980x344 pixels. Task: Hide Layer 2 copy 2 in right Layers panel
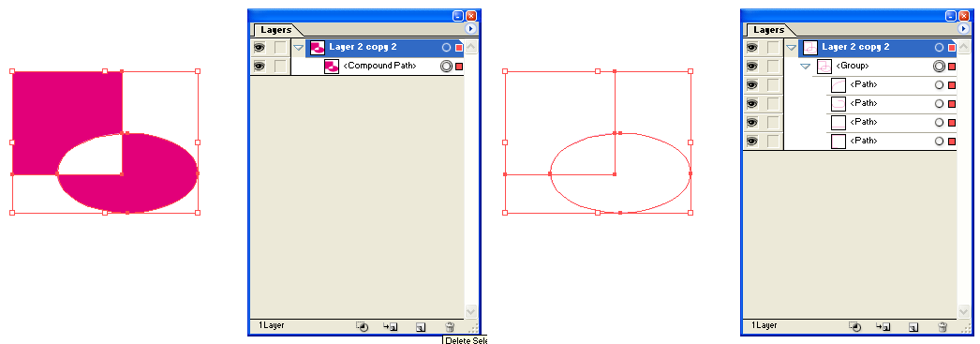(x=752, y=47)
